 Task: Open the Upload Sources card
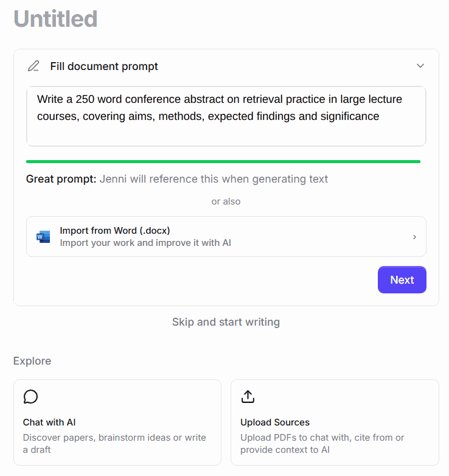pyautogui.click(x=335, y=422)
